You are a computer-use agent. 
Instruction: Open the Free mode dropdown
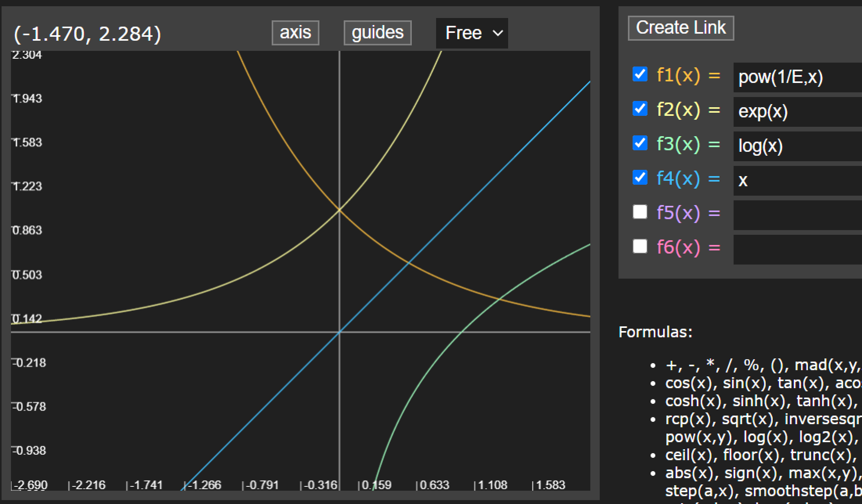pos(472,33)
